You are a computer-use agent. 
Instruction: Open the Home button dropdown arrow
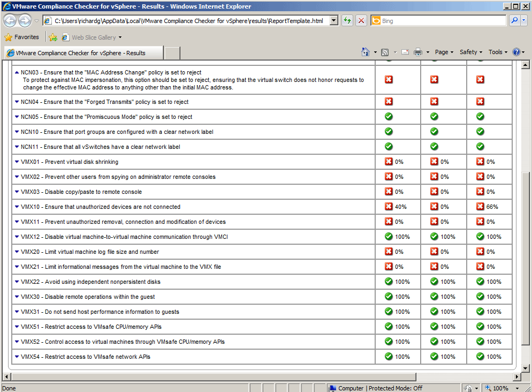click(x=375, y=52)
